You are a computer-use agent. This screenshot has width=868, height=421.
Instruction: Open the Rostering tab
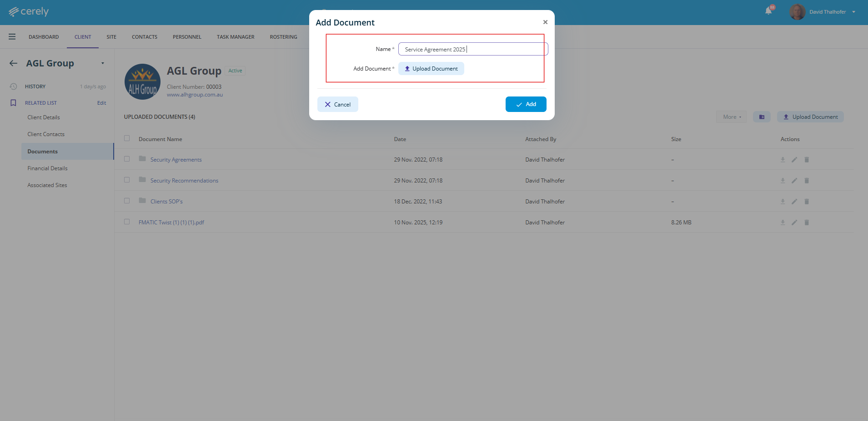click(x=283, y=37)
